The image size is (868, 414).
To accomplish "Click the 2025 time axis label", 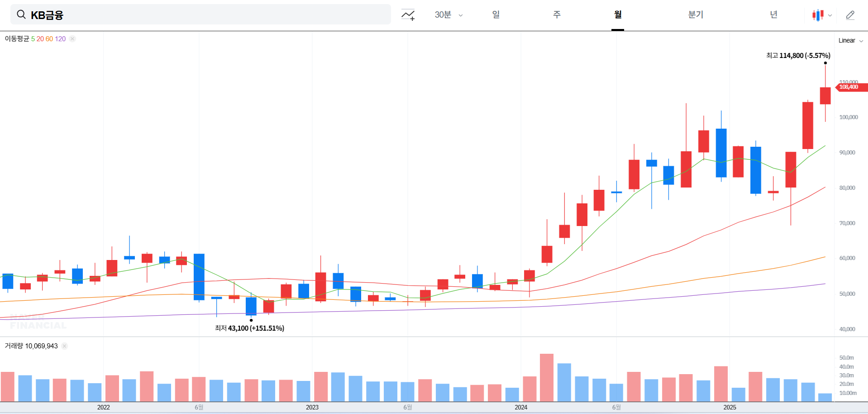I will click(x=730, y=407).
